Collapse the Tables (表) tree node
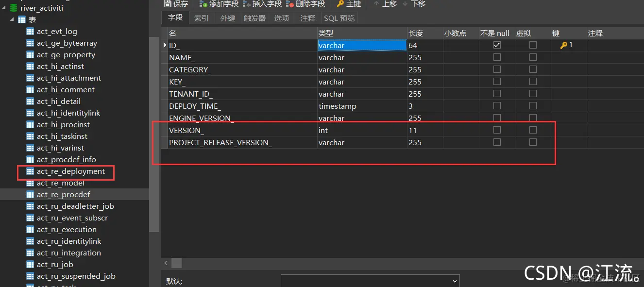The height and width of the screenshot is (287, 644). pyautogui.click(x=12, y=19)
